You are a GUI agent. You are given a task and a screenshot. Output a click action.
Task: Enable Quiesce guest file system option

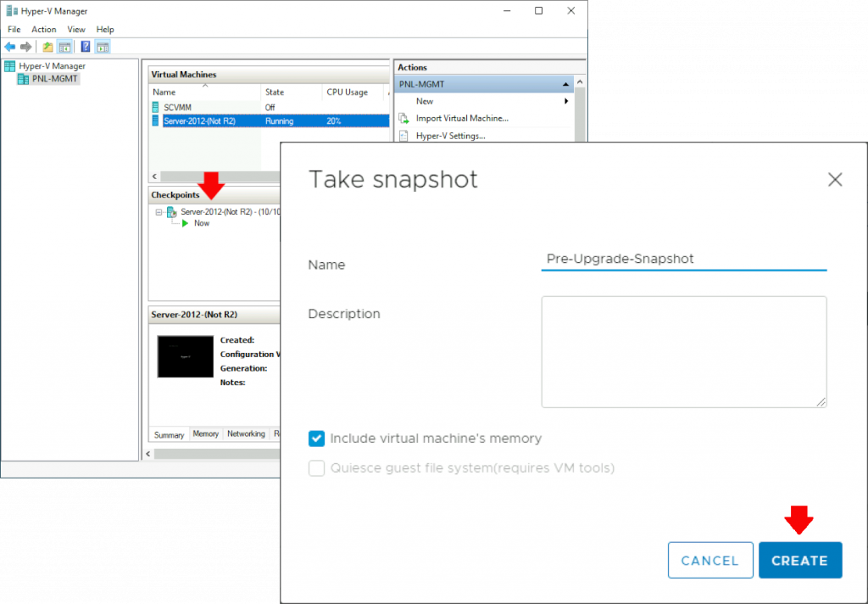(x=316, y=468)
